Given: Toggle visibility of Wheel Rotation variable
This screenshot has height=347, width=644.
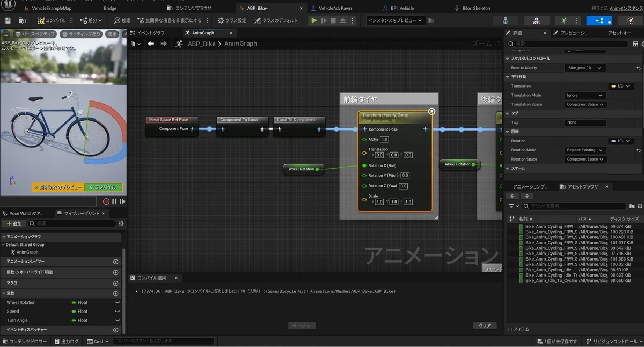Looking at the screenshot, I should tap(118, 303).
